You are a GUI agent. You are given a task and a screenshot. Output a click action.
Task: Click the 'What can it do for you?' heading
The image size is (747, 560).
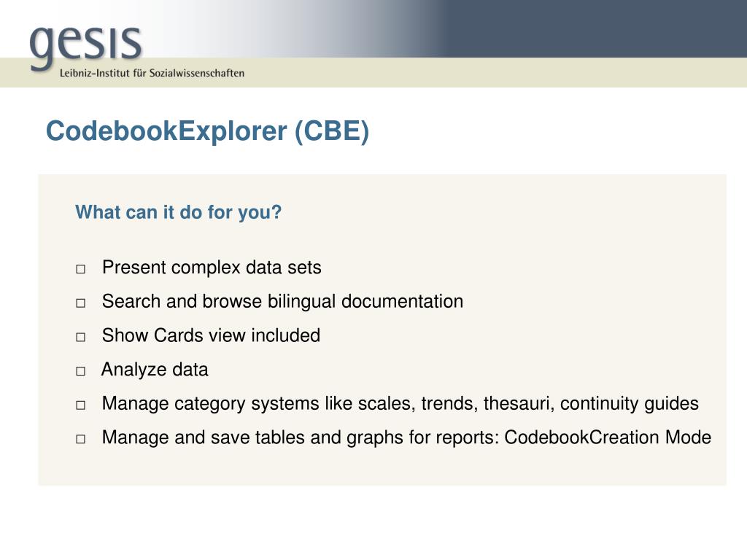179,212
